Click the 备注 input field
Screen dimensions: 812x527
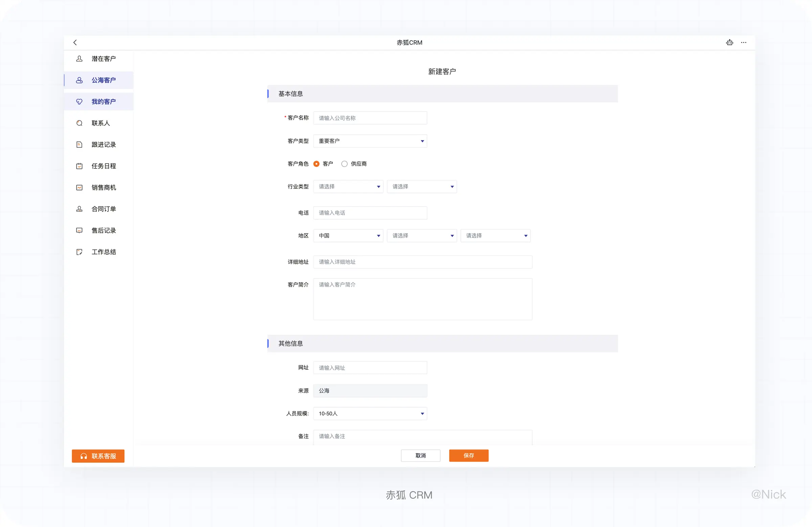pos(423,437)
